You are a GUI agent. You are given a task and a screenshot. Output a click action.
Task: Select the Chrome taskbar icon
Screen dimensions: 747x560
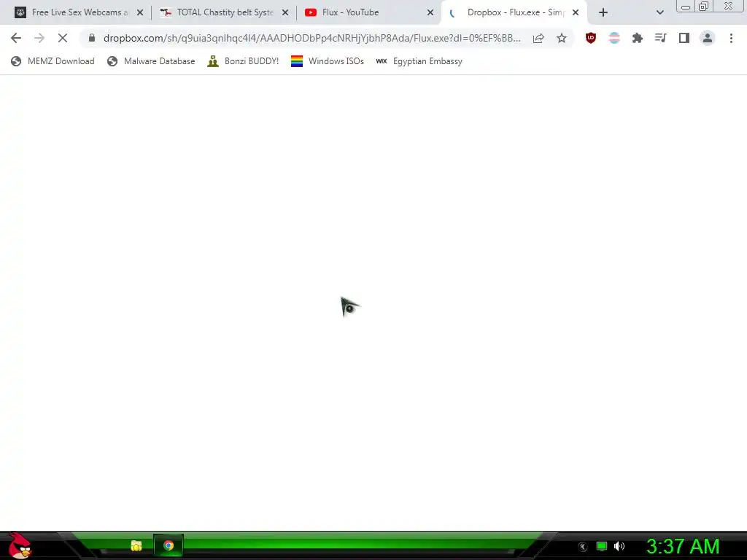(x=169, y=545)
